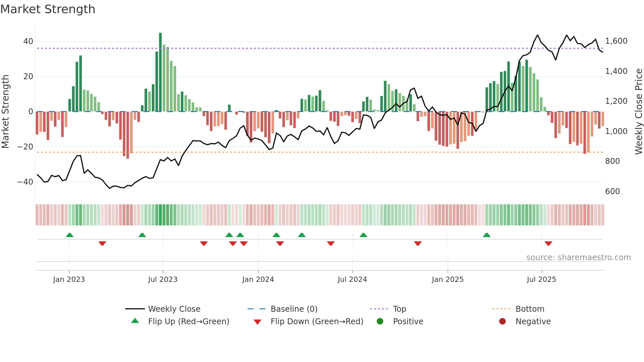Click the green Positive legend circle
The height and width of the screenshot is (362, 644).
click(x=380, y=321)
